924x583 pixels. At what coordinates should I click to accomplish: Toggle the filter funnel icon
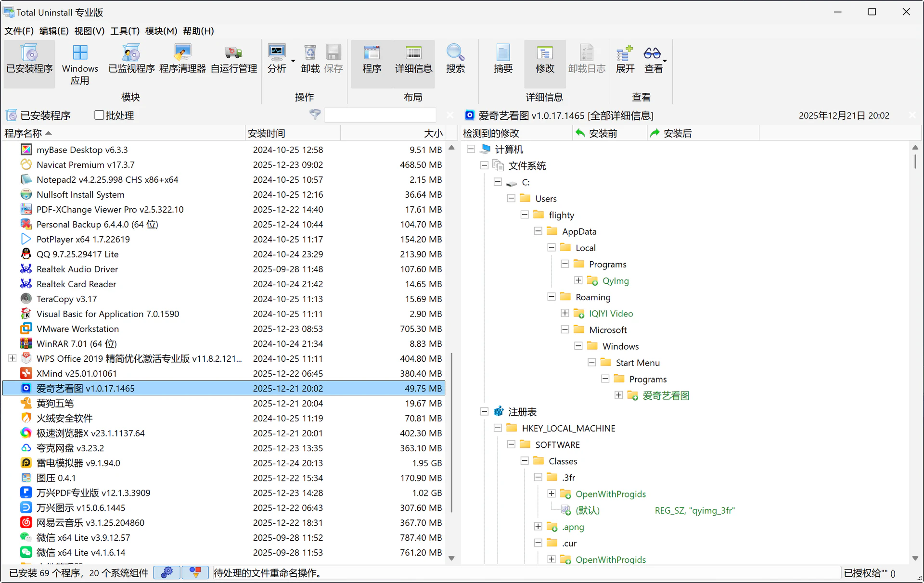(x=315, y=114)
